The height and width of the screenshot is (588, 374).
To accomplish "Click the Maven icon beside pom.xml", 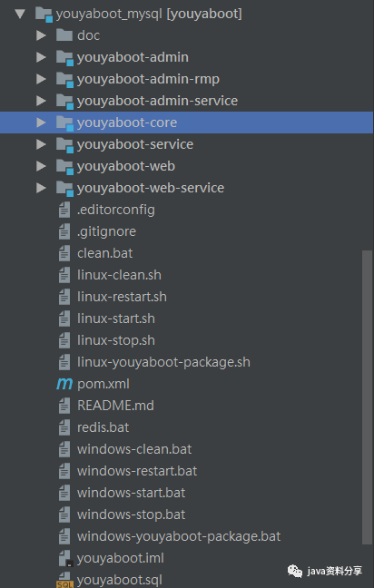I will pyautogui.click(x=64, y=384).
